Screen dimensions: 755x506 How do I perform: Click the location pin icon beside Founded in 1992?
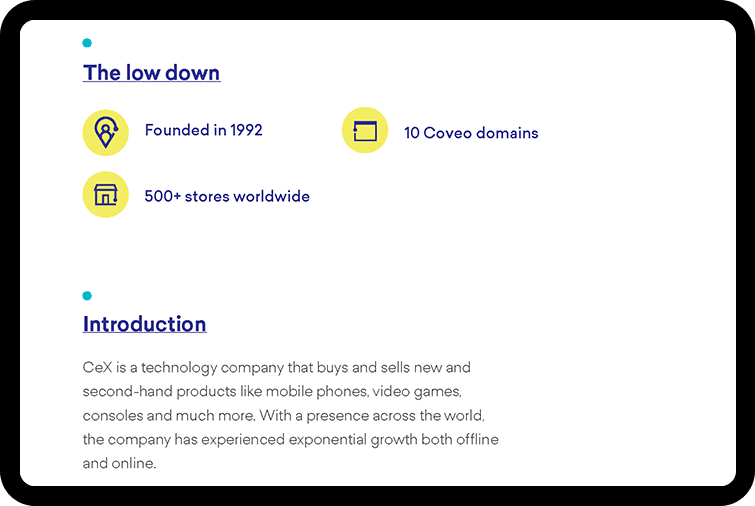pyautogui.click(x=105, y=132)
